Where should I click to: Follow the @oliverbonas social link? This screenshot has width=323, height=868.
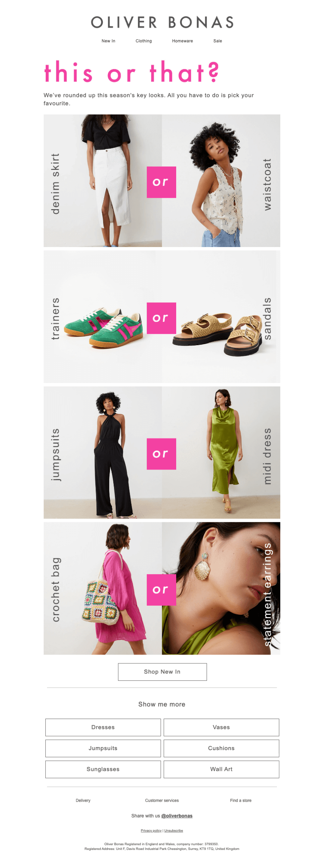point(177,816)
